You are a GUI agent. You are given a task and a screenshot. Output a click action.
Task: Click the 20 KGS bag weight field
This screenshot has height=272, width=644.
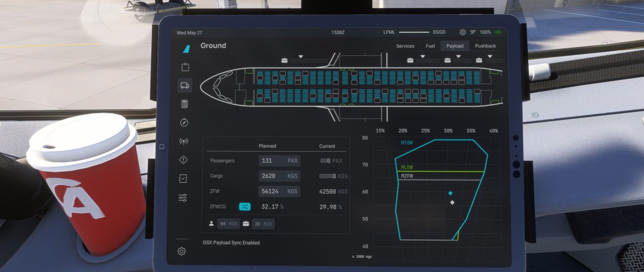(x=263, y=224)
